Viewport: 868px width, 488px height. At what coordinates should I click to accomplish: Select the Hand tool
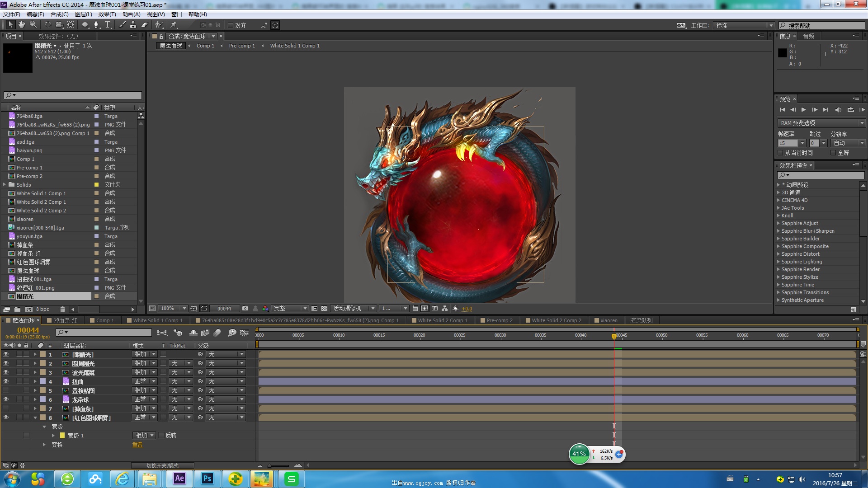21,25
